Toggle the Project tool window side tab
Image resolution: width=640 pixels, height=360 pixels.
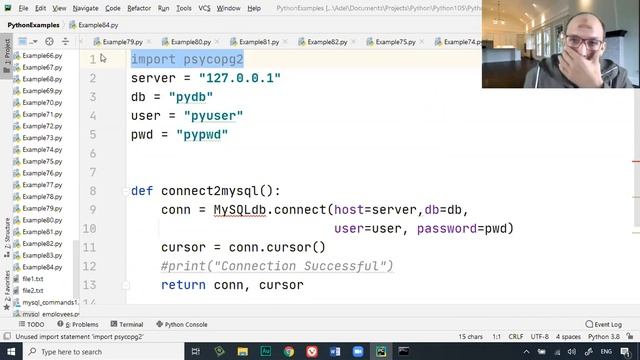7,56
